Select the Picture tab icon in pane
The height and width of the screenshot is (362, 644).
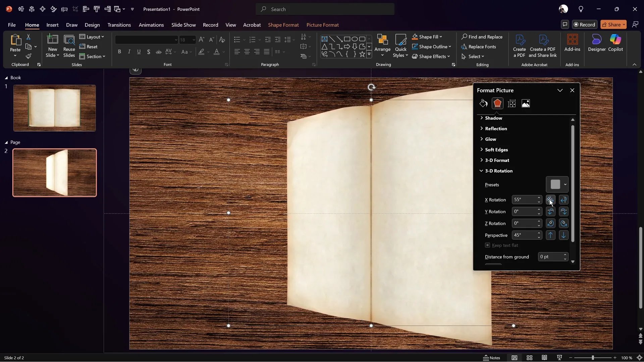pos(526,104)
